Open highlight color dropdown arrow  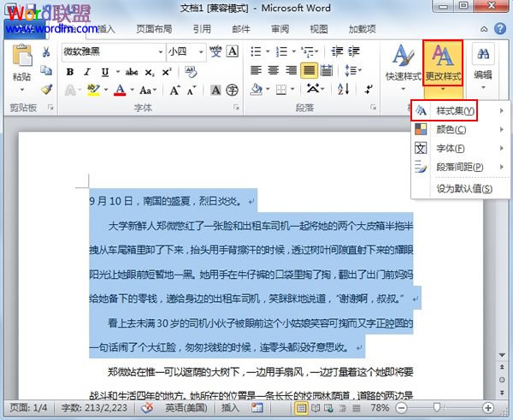click(x=106, y=89)
